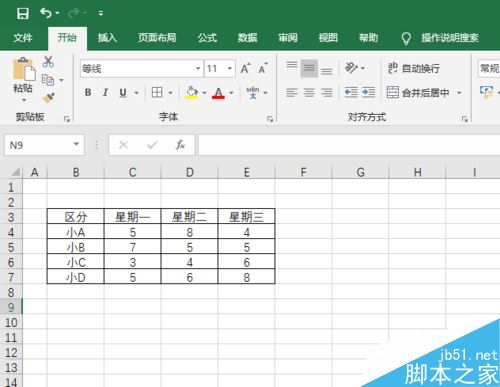Apply yellow fill color
The image size is (500, 387).
pyautogui.click(x=192, y=93)
